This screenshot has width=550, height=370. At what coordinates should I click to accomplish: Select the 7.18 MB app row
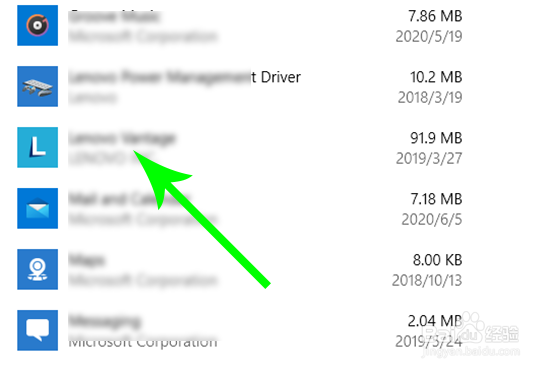[x=240, y=208]
